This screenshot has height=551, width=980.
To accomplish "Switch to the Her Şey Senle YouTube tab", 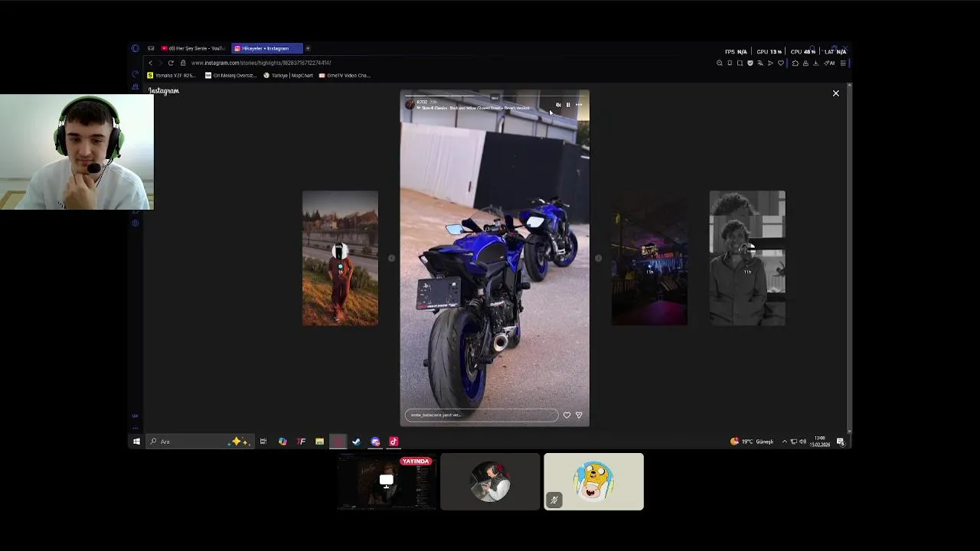I will click(193, 48).
